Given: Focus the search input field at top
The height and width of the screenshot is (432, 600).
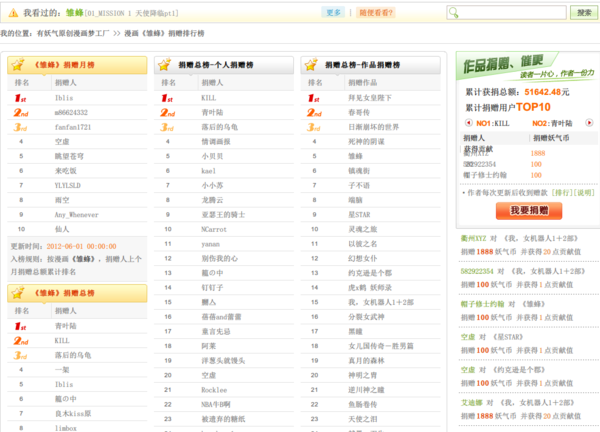Looking at the screenshot, I should click(x=503, y=13).
